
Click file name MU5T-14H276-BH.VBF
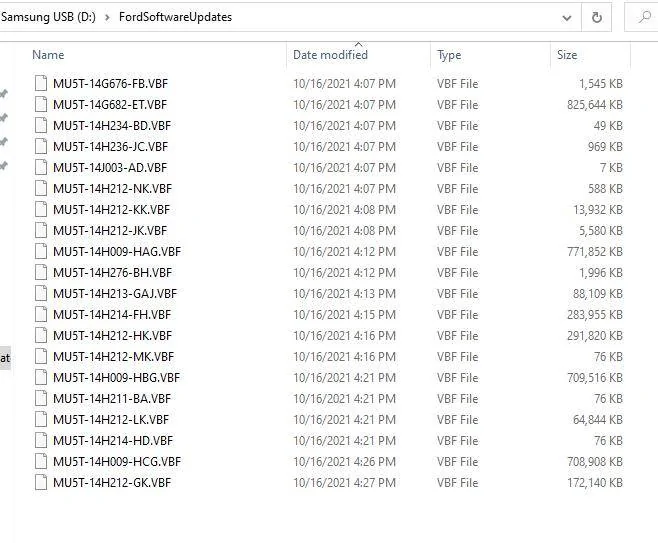click(112, 272)
